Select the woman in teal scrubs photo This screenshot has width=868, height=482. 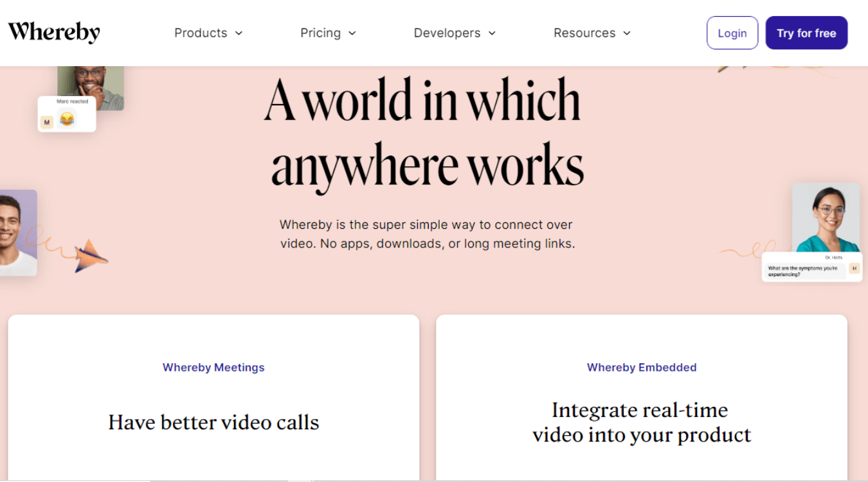826,219
